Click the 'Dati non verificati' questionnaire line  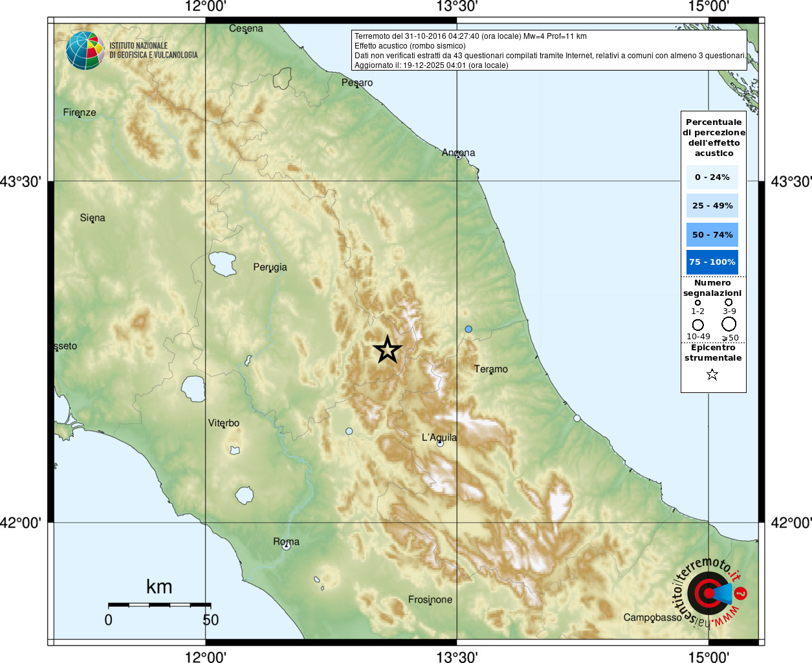pos(549,56)
